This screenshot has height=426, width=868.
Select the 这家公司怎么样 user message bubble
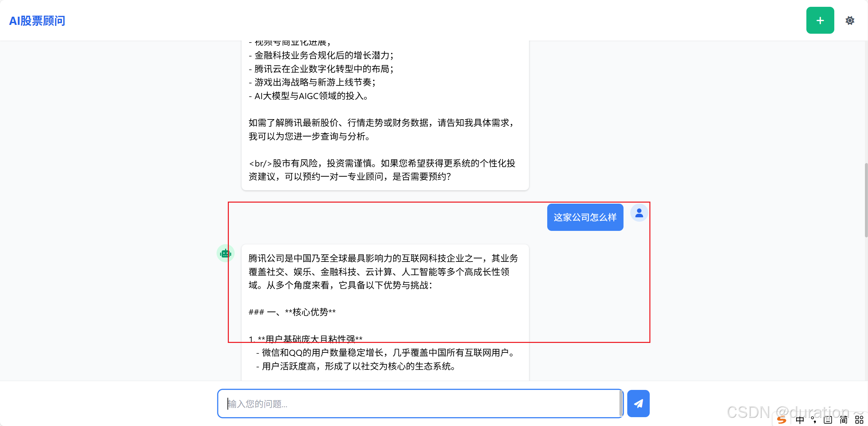[x=585, y=217]
